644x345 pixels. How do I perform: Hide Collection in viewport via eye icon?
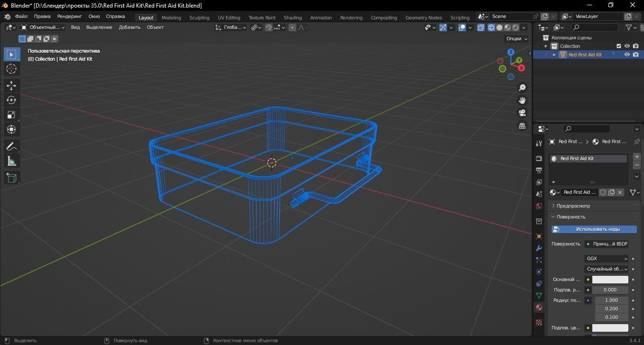(x=627, y=46)
